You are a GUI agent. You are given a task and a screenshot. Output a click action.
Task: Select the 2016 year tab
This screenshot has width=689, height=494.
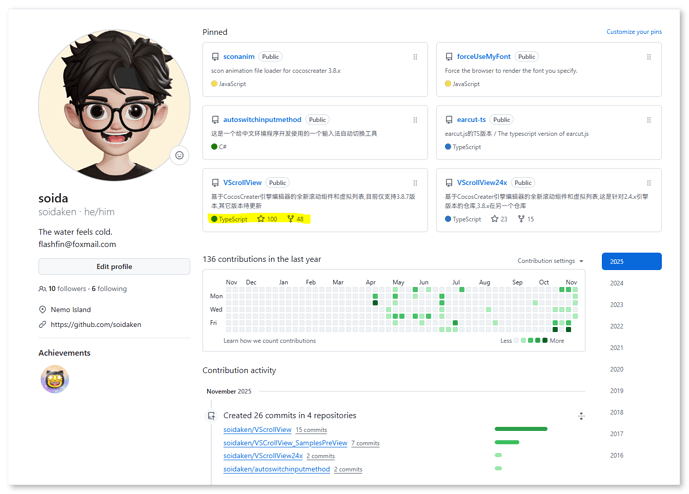click(x=616, y=455)
